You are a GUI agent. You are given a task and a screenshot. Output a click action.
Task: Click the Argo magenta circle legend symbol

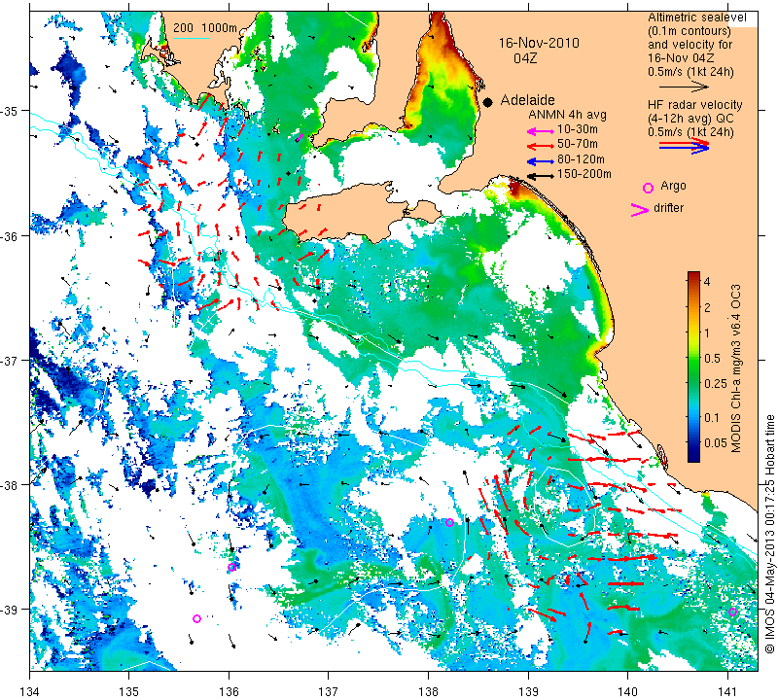click(648, 188)
